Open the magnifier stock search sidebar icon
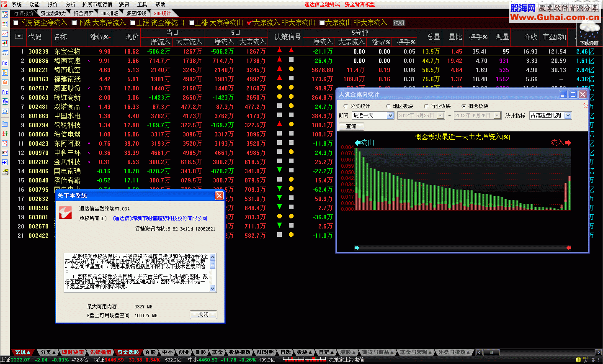Image resolution: width=603 pixels, height=364 pixels. click(x=5, y=111)
